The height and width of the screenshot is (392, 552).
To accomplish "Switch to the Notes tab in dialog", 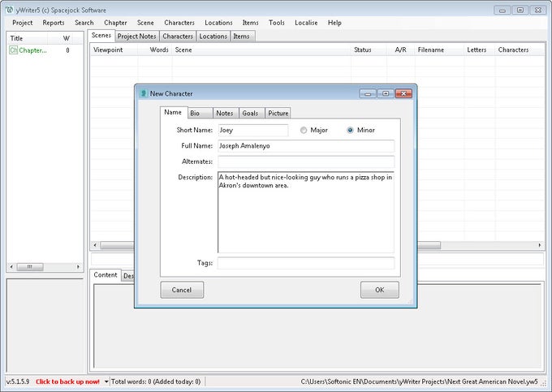I will (x=226, y=113).
